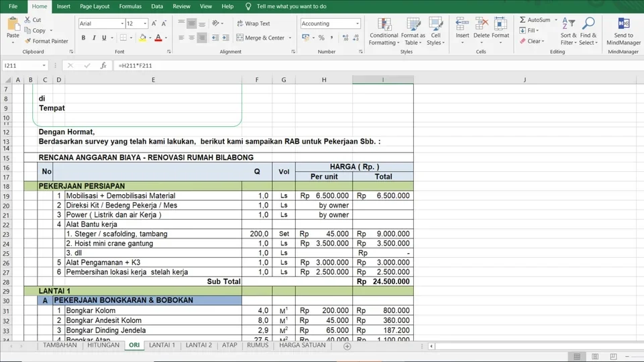Toggle Italic formatting
The height and width of the screenshot is (362, 644).
(94, 38)
